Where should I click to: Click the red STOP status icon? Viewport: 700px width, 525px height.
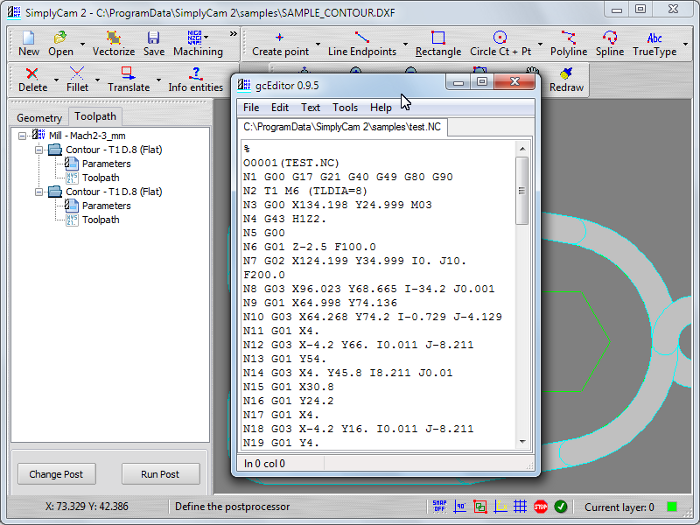pyautogui.click(x=541, y=507)
